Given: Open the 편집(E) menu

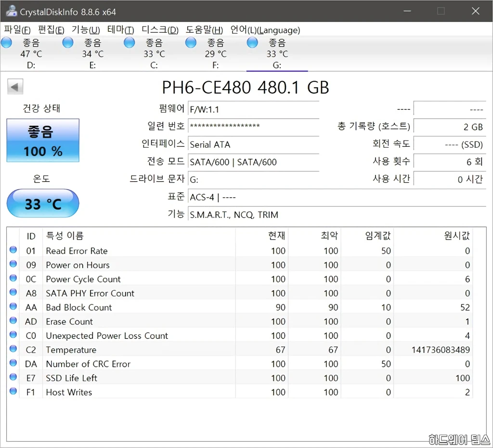Looking at the screenshot, I should pyautogui.click(x=51, y=30).
